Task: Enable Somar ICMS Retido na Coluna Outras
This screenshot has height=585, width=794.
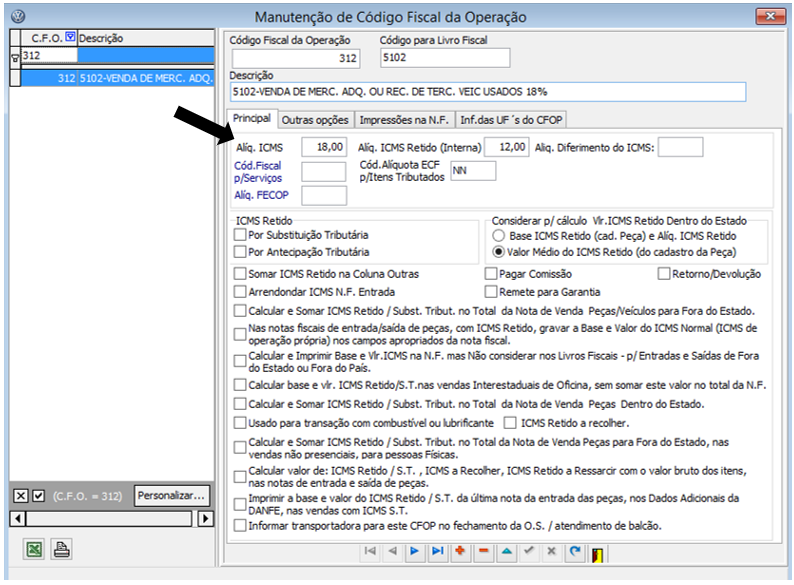Action: [x=240, y=274]
